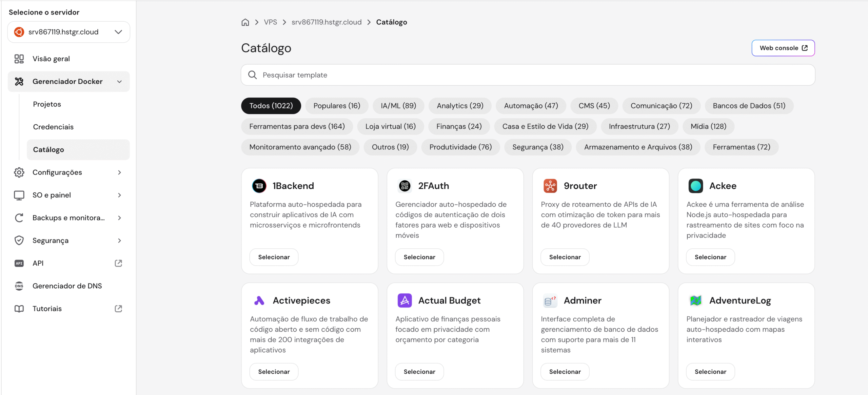Expand the SO e painel chevron

click(x=119, y=195)
